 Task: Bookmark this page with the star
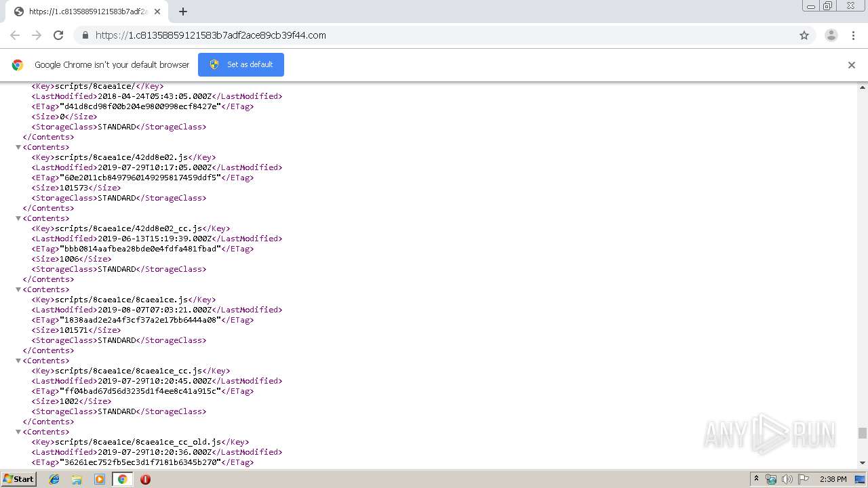804,35
